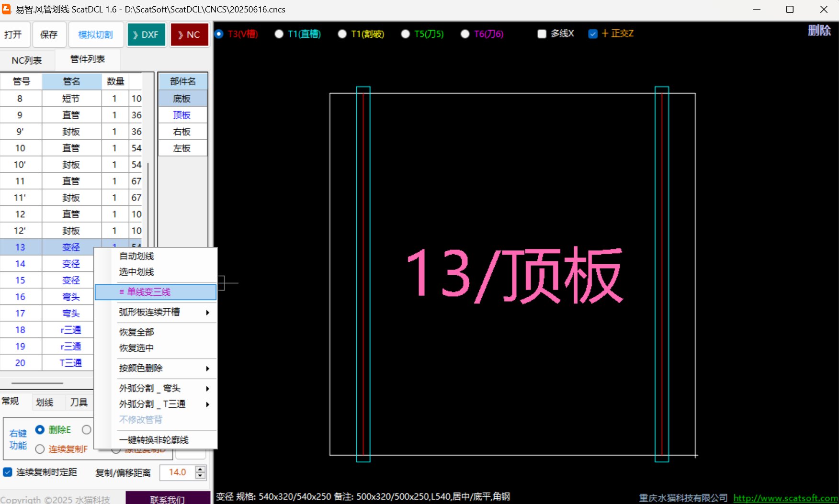The width and height of the screenshot is (839, 504).
Task: Select 顶板 in the 部件名 list
Action: point(181,114)
